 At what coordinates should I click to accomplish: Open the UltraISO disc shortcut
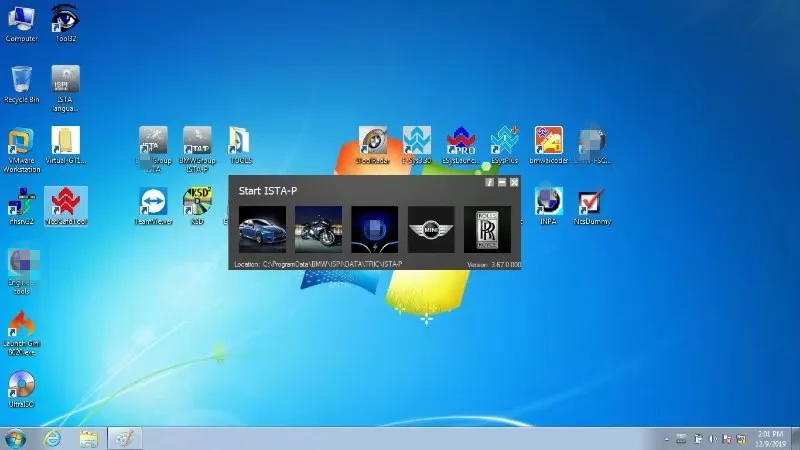tap(21, 389)
